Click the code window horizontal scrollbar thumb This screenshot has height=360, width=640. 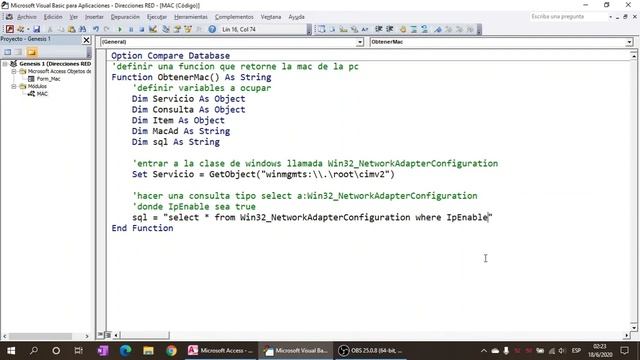[x=144, y=336]
